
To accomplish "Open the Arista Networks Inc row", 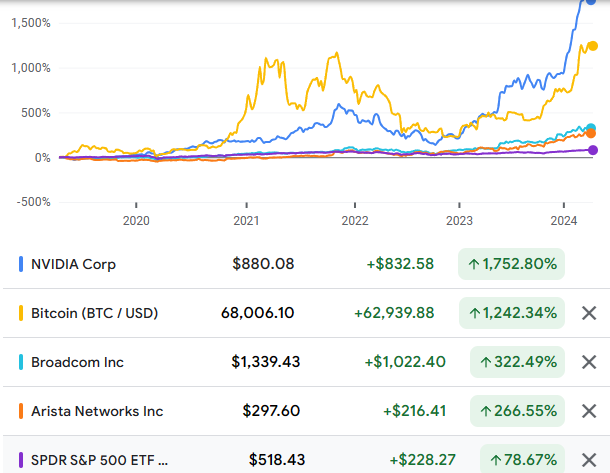I will pyautogui.click(x=306, y=411).
